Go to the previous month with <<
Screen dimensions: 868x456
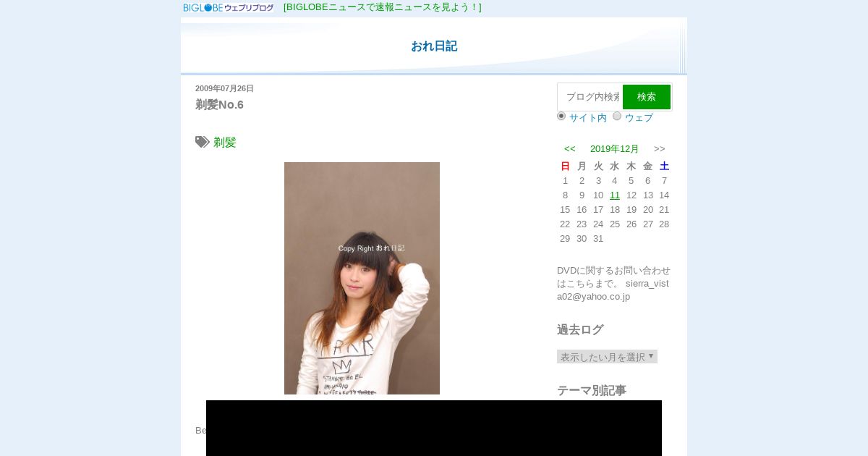pos(570,149)
